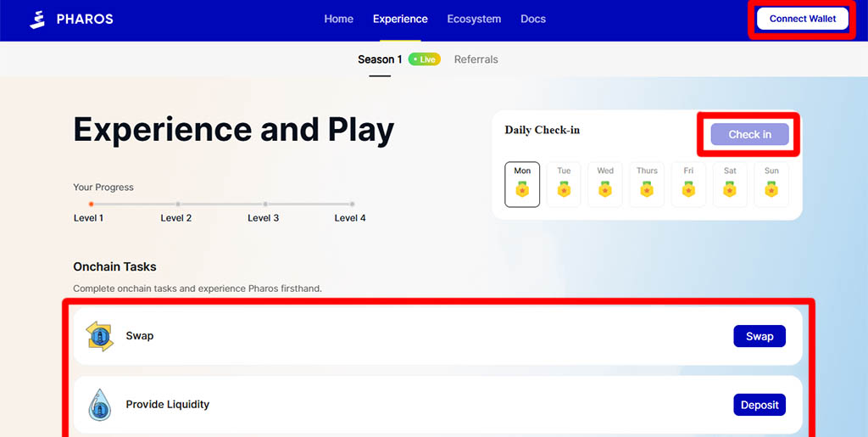Open the Experience nav item

[400, 19]
